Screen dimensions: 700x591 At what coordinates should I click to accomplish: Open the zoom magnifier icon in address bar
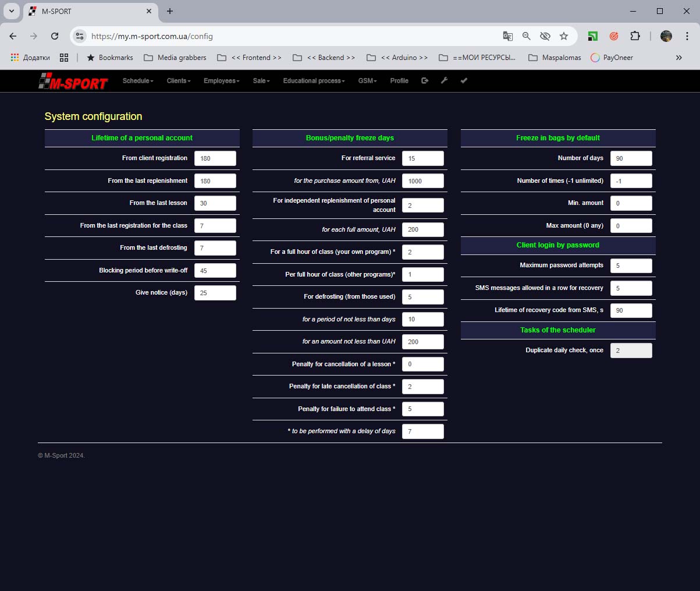pyautogui.click(x=526, y=36)
